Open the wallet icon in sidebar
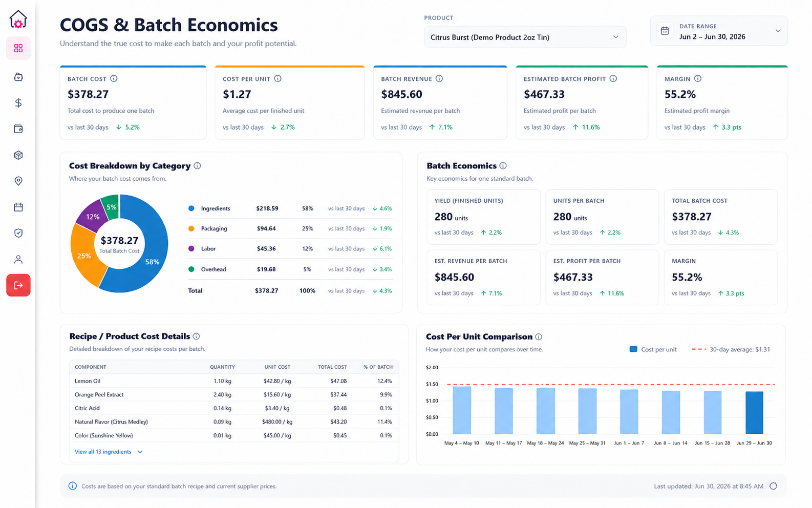 pyautogui.click(x=18, y=129)
